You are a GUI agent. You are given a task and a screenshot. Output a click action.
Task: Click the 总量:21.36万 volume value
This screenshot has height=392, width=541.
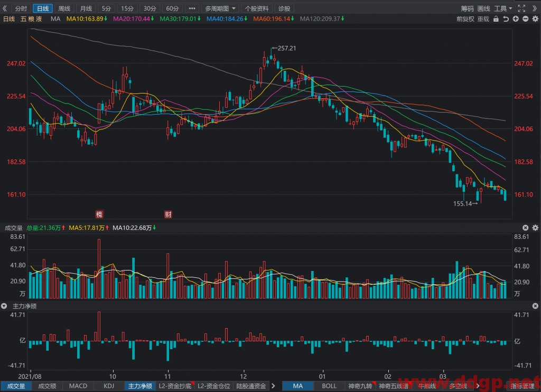pos(43,228)
